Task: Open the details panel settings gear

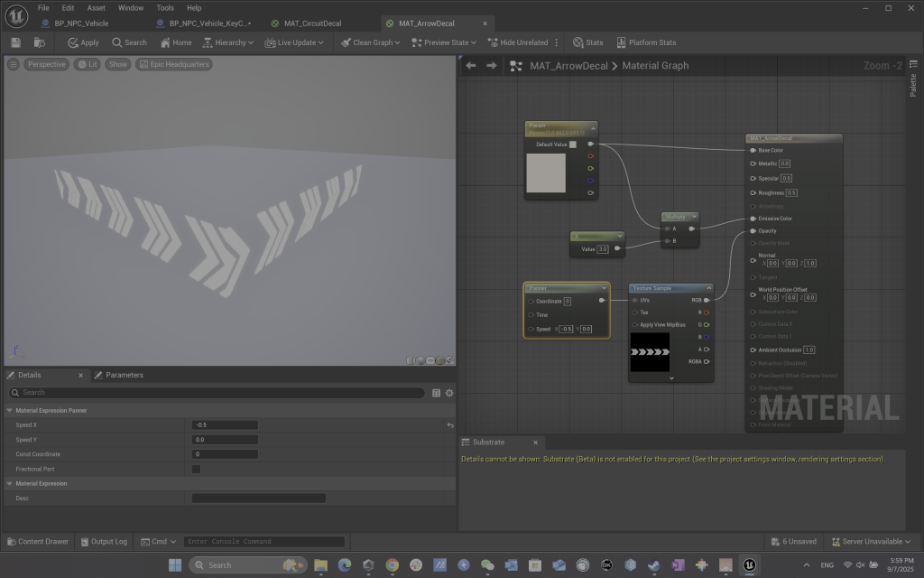Action: [449, 393]
